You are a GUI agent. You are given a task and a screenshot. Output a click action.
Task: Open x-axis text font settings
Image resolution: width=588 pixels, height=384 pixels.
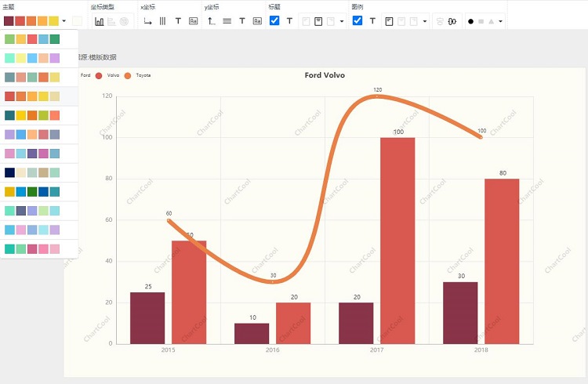coord(178,21)
